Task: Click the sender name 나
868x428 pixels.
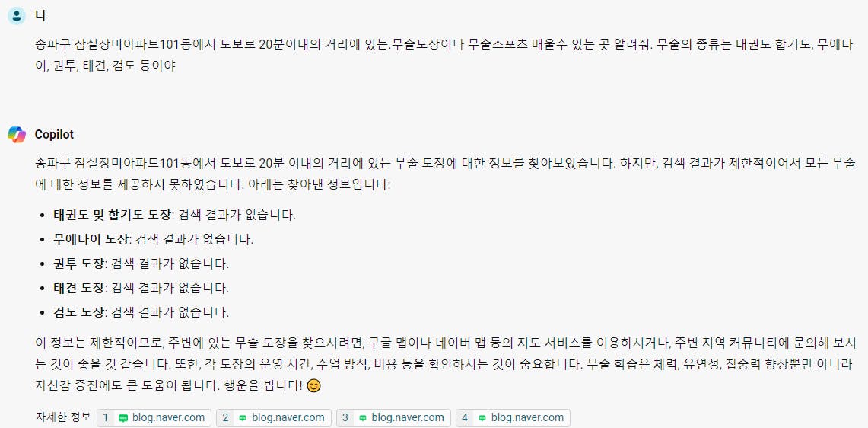Action: [40, 16]
